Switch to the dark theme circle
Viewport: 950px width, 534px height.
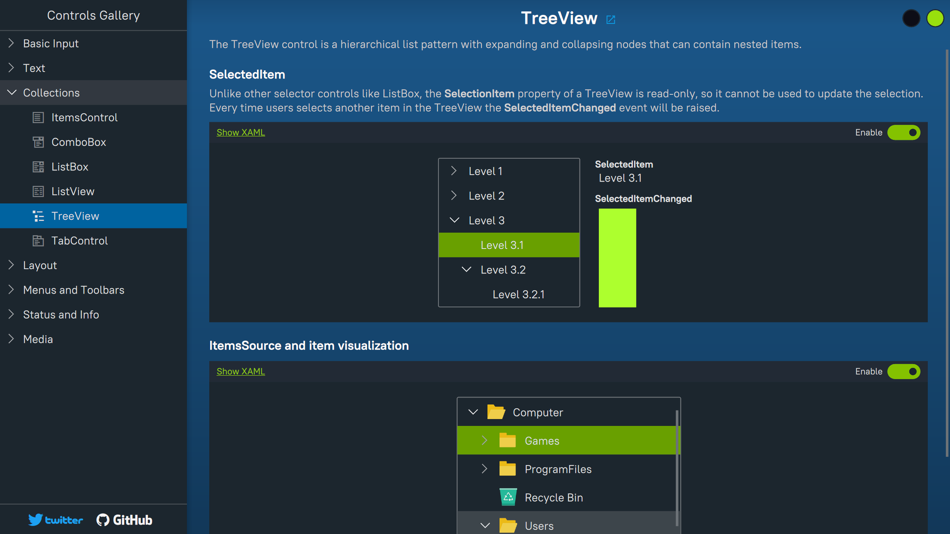pyautogui.click(x=911, y=18)
